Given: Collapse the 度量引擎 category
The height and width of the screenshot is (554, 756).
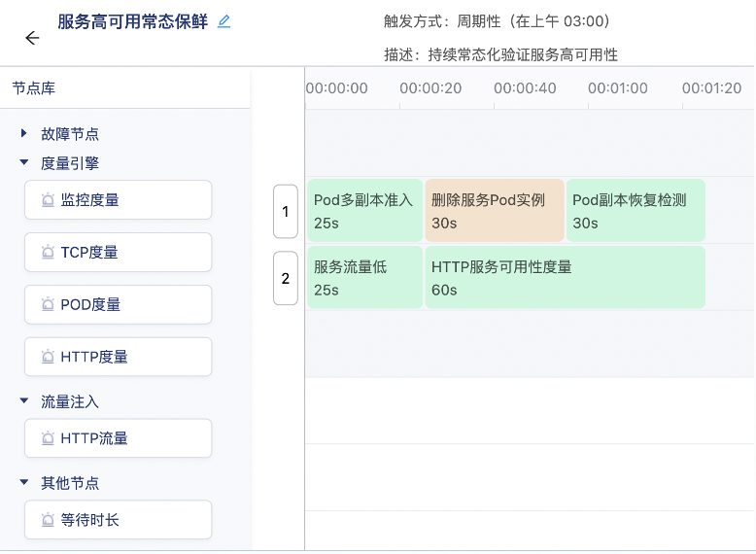Looking at the screenshot, I should click(x=24, y=163).
